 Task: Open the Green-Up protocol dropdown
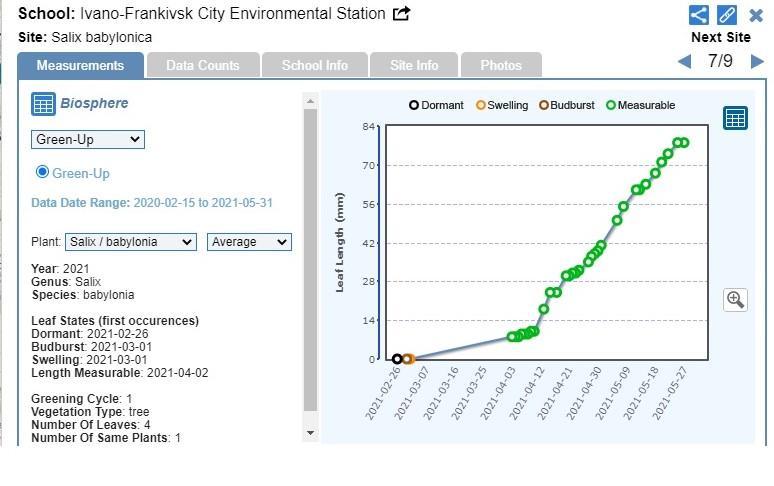tap(88, 139)
